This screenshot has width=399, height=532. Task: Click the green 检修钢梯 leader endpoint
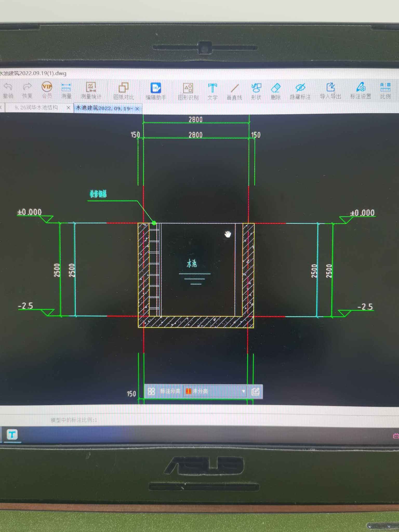(154, 223)
